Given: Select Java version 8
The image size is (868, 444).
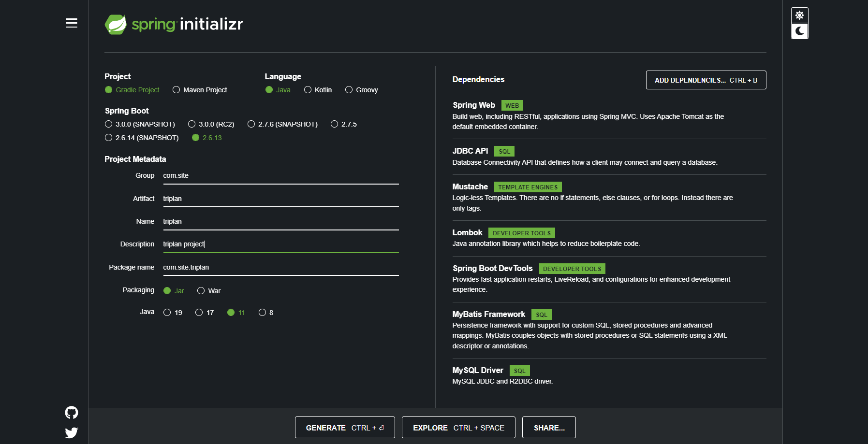Looking at the screenshot, I should click(266, 313).
